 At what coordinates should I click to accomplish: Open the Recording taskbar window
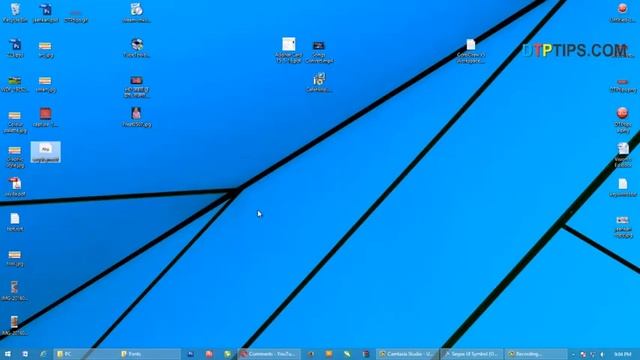tap(536, 354)
